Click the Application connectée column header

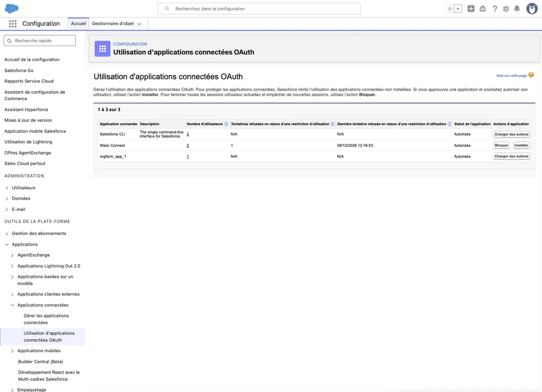pos(118,124)
